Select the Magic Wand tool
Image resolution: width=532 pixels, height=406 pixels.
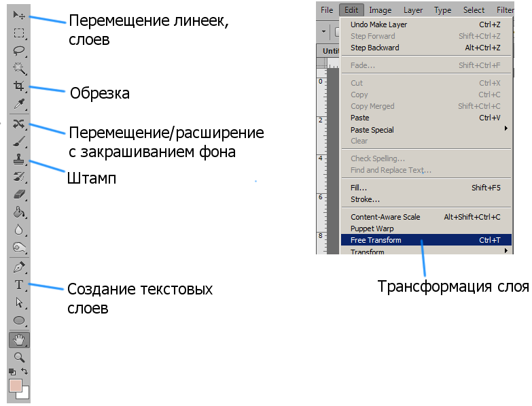(18, 68)
